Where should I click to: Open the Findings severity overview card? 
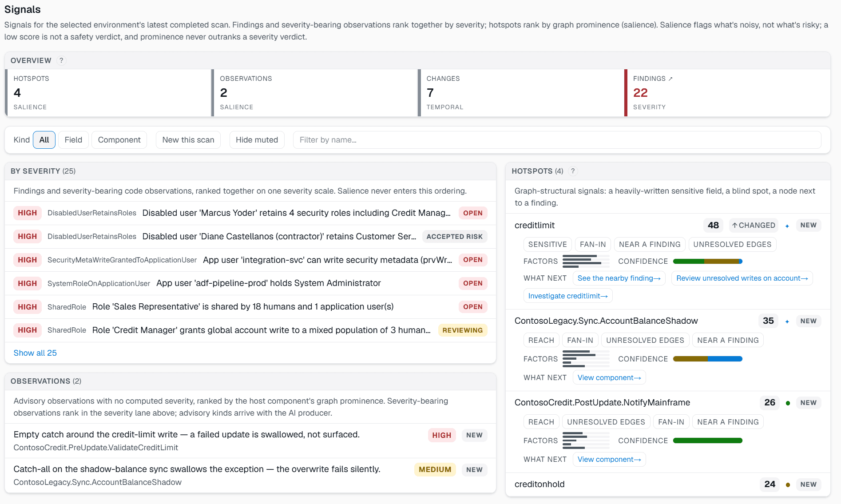pyautogui.click(x=727, y=93)
